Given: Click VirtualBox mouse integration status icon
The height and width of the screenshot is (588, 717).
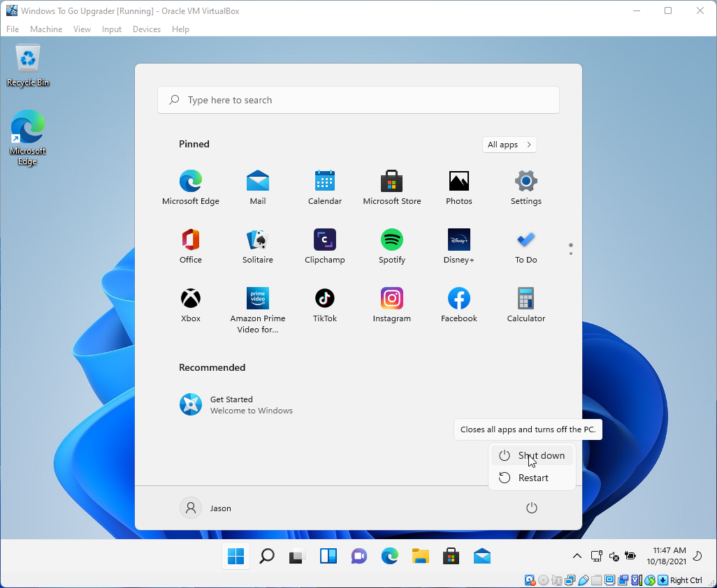Looking at the screenshot, I should point(650,580).
